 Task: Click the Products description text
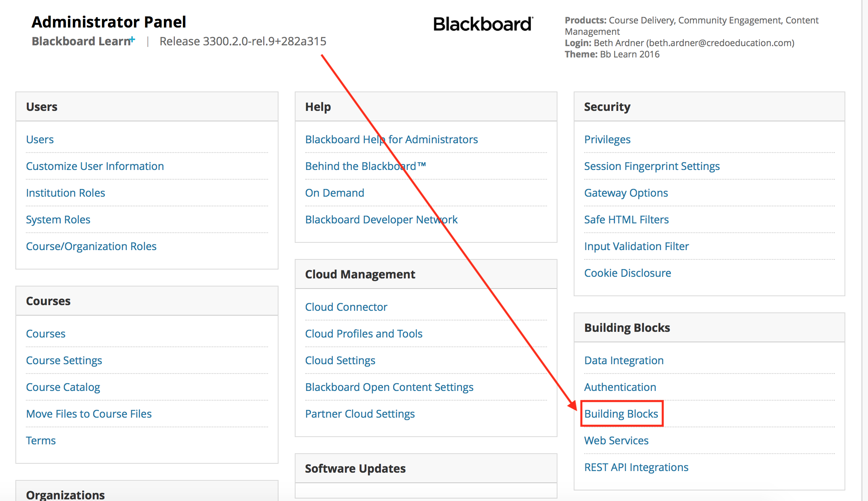(x=691, y=26)
